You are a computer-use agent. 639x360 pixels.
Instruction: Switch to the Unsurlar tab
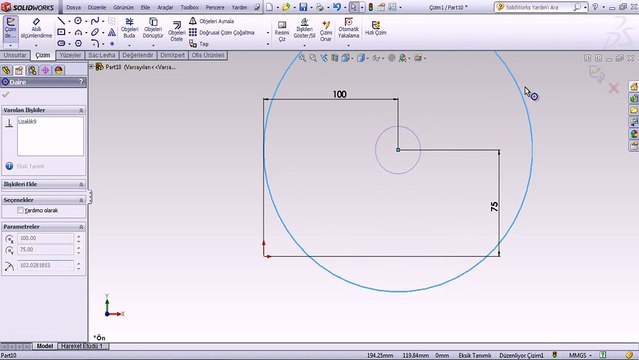tap(15, 55)
